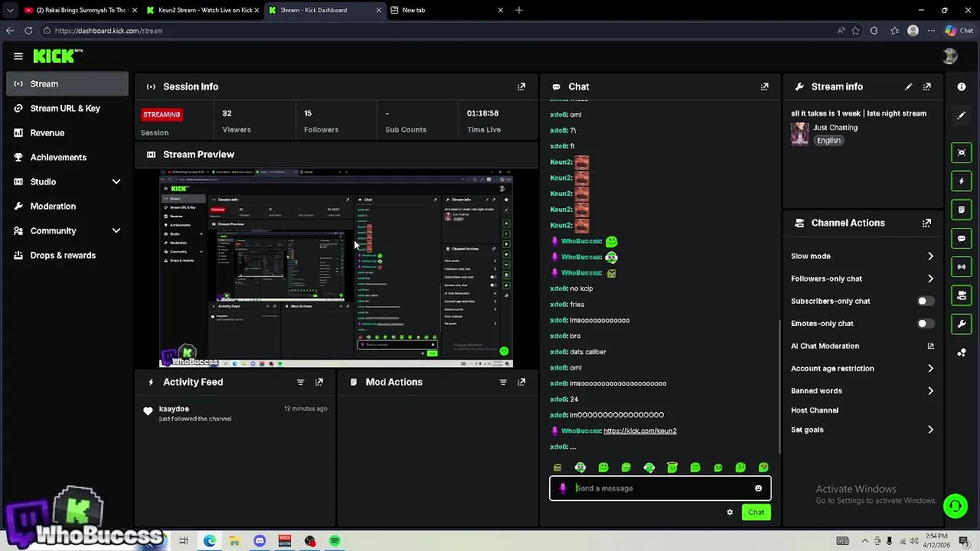Open the Mod Actions filter icon

coord(503,382)
